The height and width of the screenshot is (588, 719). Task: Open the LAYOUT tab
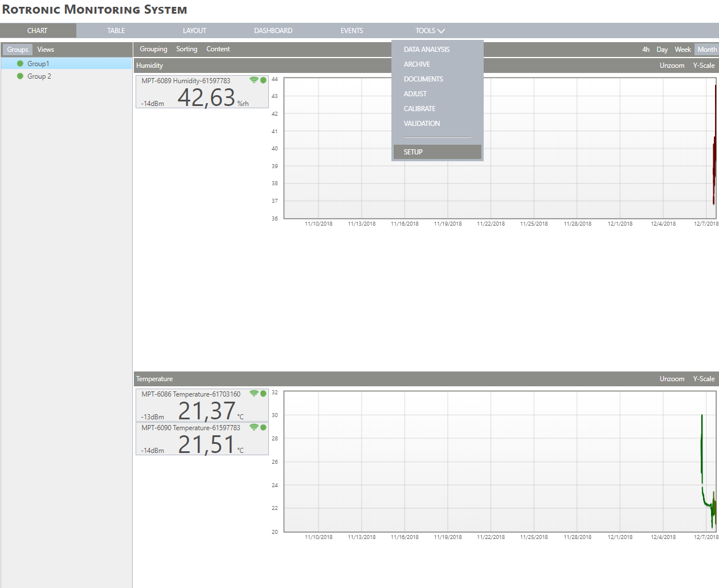pyautogui.click(x=194, y=31)
